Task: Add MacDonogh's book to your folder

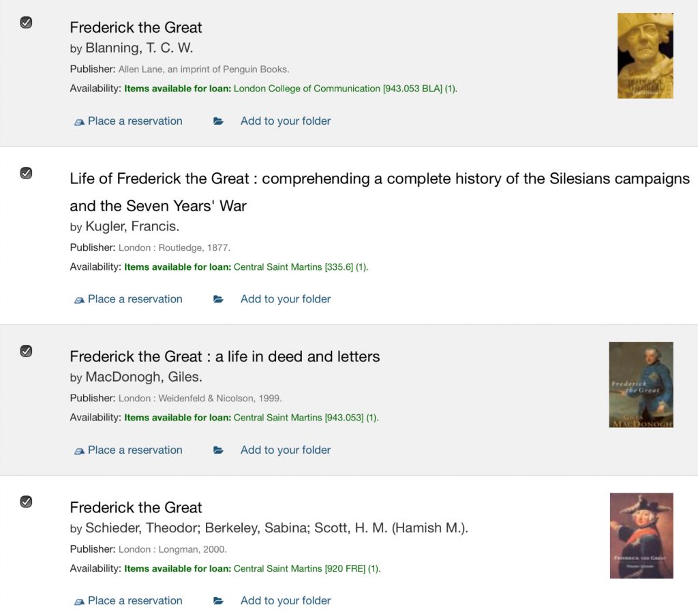Action: point(285,450)
